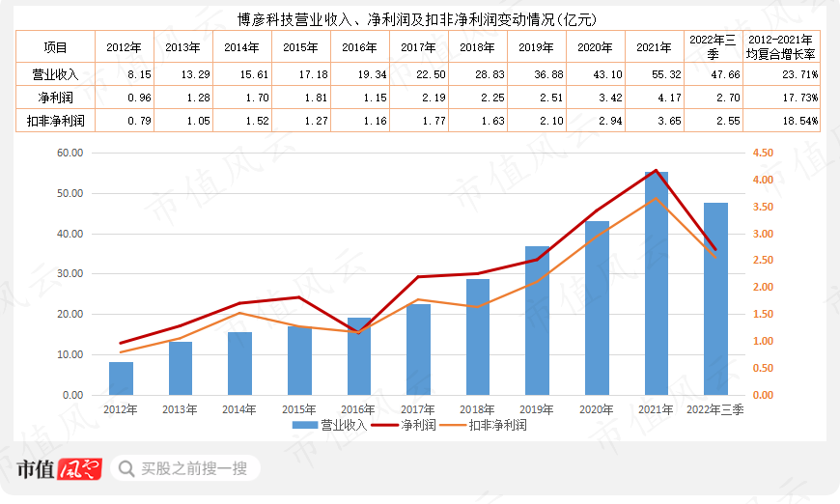Image resolution: width=840 pixels, height=504 pixels.
Task: Click the 30.00 left axis label
Action: coord(70,273)
